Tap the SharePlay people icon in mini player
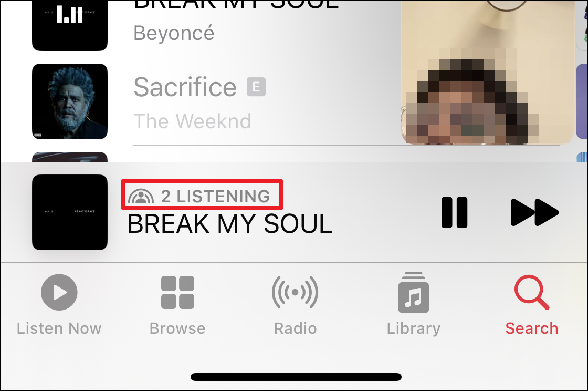The height and width of the screenshot is (391, 588). point(141,196)
